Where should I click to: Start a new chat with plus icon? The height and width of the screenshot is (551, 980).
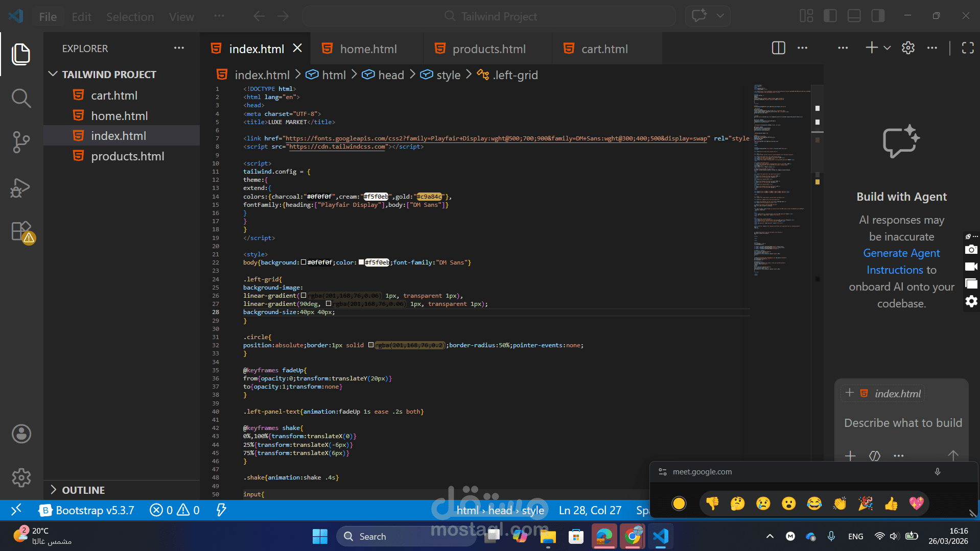click(x=872, y=47)
